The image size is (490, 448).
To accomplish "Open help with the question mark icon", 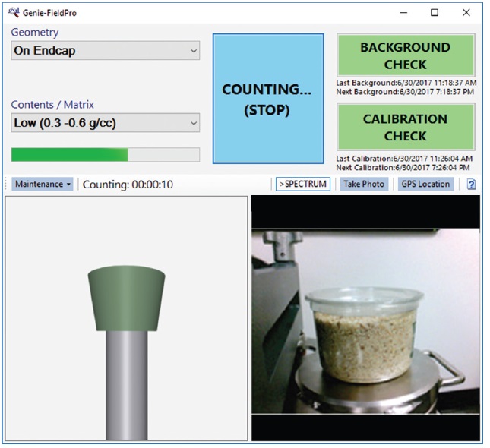I will pos(471,185).
